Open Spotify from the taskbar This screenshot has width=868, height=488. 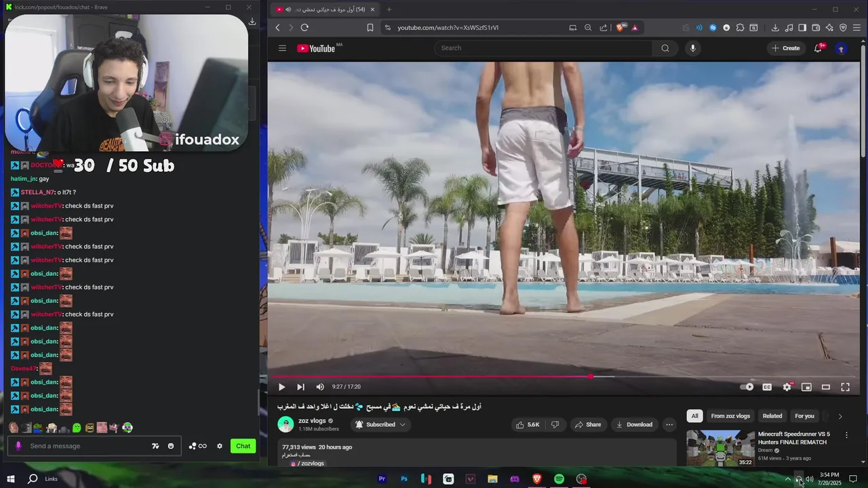coord(559,479)
